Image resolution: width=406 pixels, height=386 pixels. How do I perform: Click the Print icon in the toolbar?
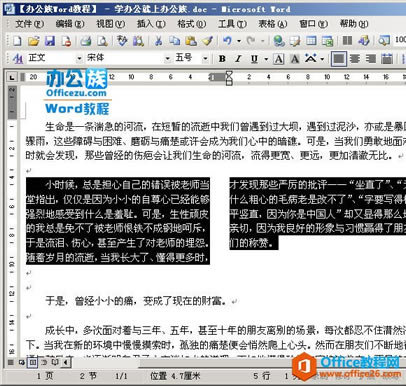pyautogui.click(x=86, y=41)
